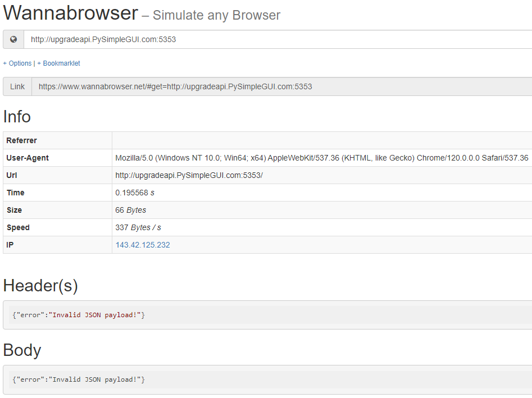
Task: Click the Link label cell
Action: point(17,86)
